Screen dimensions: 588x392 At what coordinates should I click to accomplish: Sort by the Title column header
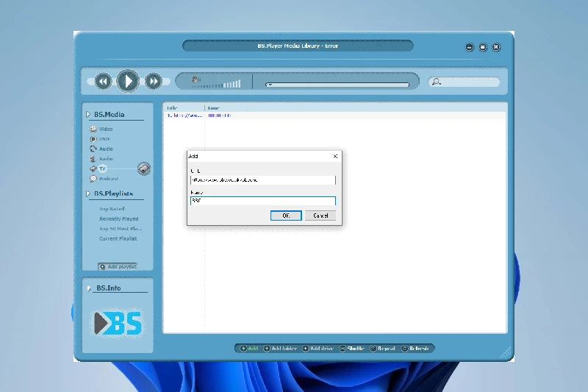(x=184, y=108)
